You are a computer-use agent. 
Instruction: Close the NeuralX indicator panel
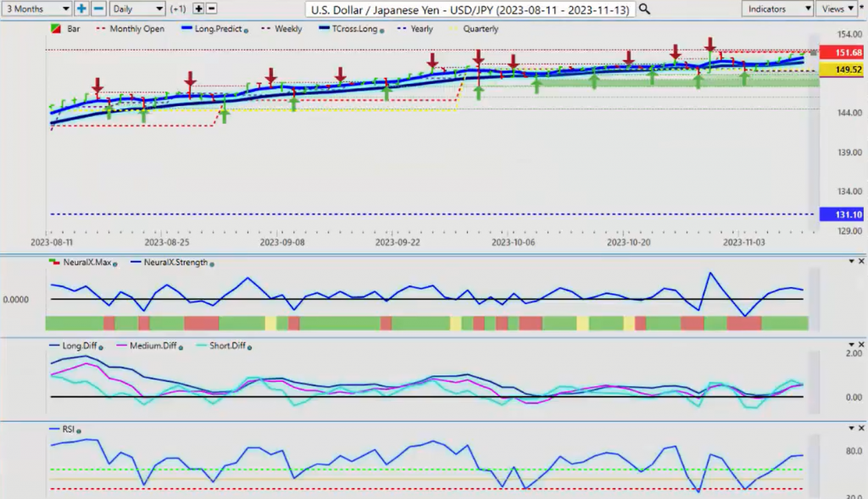(x=861, y=261)
